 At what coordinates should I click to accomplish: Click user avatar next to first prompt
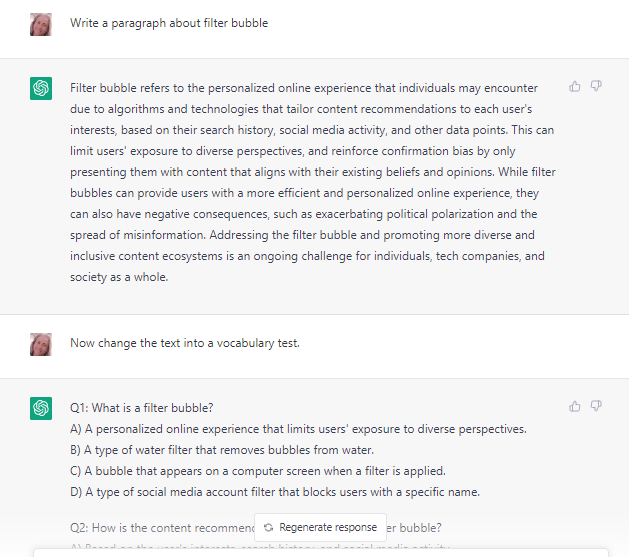[x=41, y=24]
